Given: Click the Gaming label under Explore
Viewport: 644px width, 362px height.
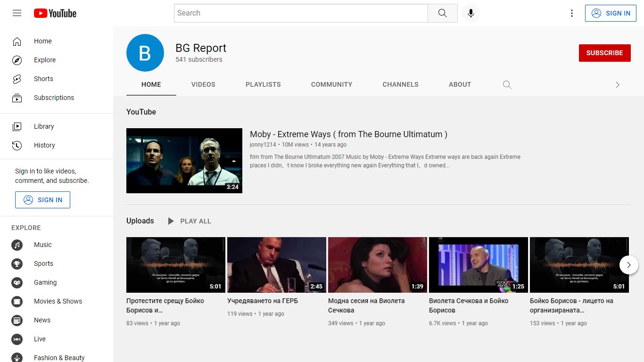Looking at the screenshot, I should point(45,283).
